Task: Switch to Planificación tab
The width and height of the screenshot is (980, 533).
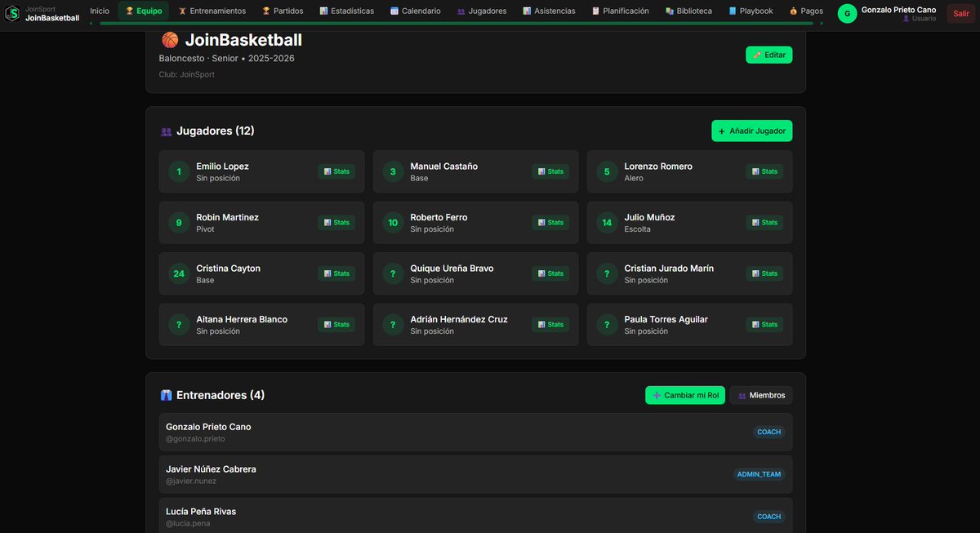Action: [x=621, y=11]
